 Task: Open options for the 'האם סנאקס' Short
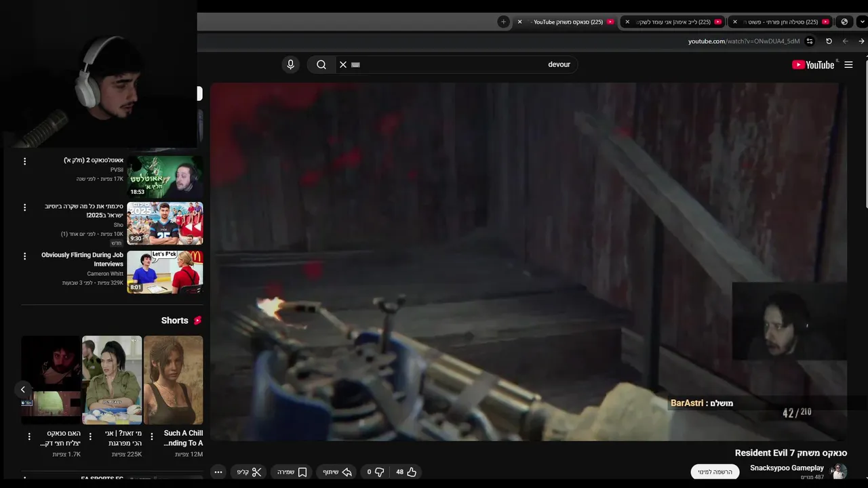(29, 437)
